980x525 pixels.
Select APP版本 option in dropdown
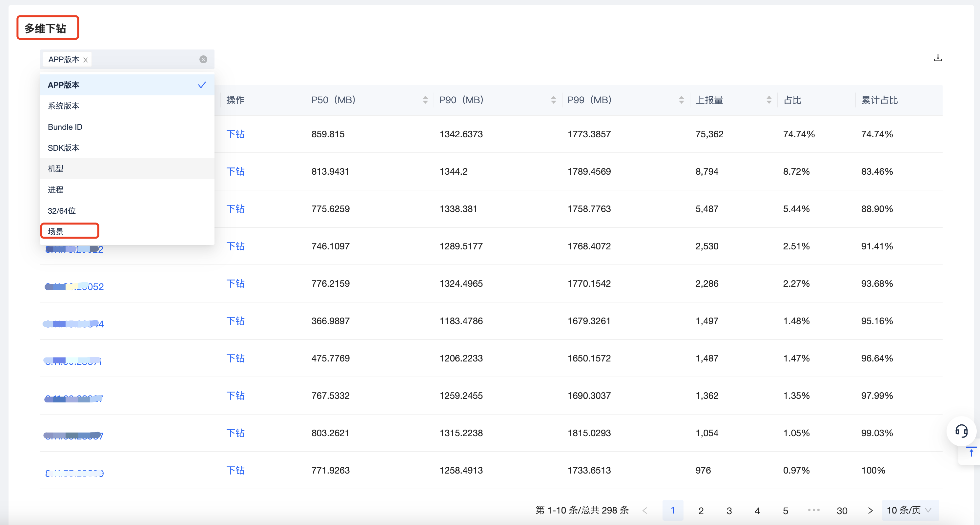127,85
